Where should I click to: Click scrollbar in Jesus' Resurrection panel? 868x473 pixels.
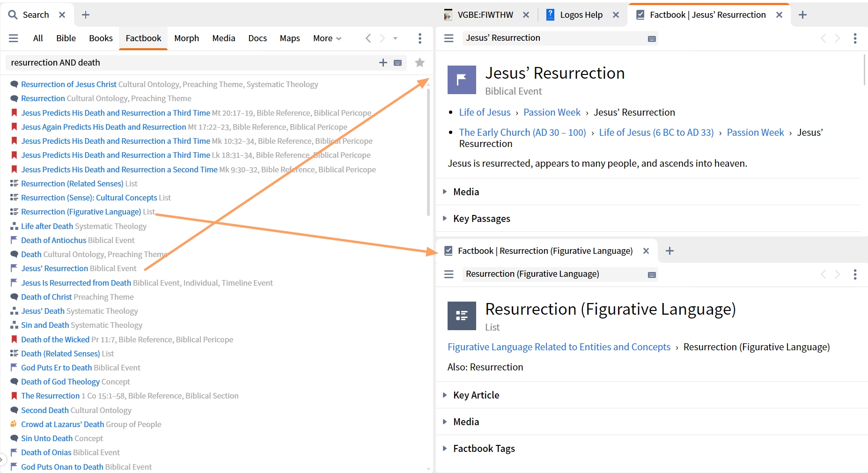point(865,70)
